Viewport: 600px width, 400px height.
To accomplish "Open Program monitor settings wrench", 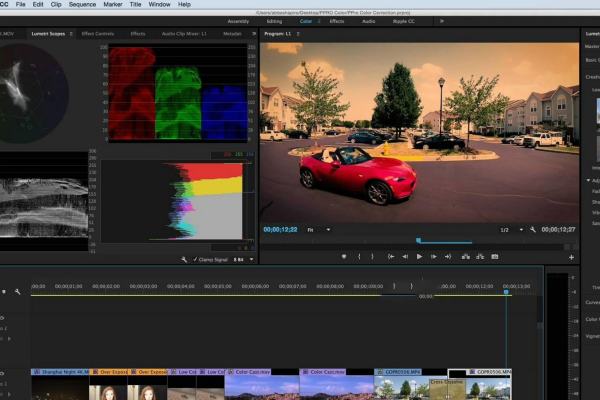I will pos(535,230).
